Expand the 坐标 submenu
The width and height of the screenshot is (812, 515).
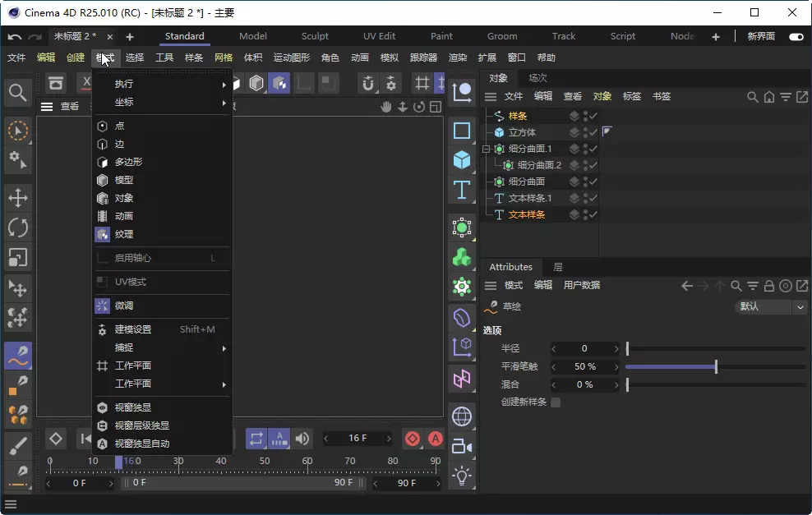[162, 102]
